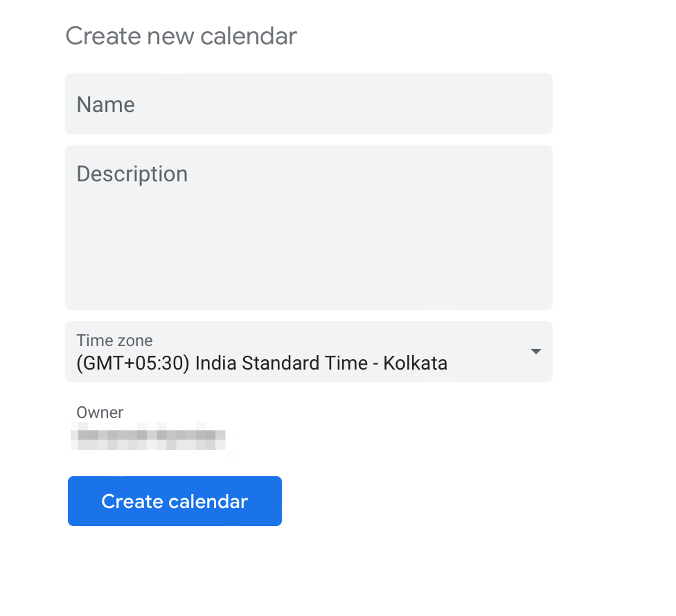Click the right end of the Name field
676x616 pixels.
point(526,104)
